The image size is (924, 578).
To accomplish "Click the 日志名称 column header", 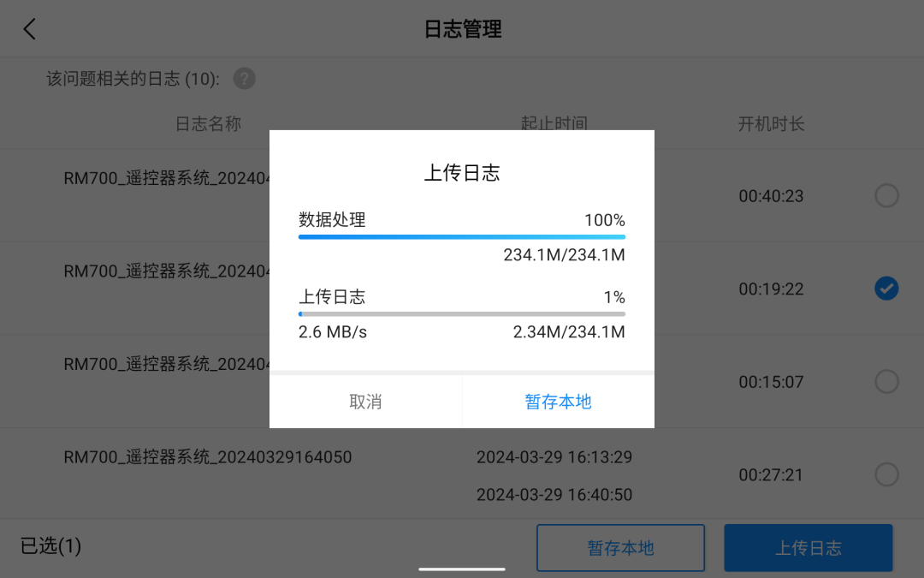I will point(208,124).
